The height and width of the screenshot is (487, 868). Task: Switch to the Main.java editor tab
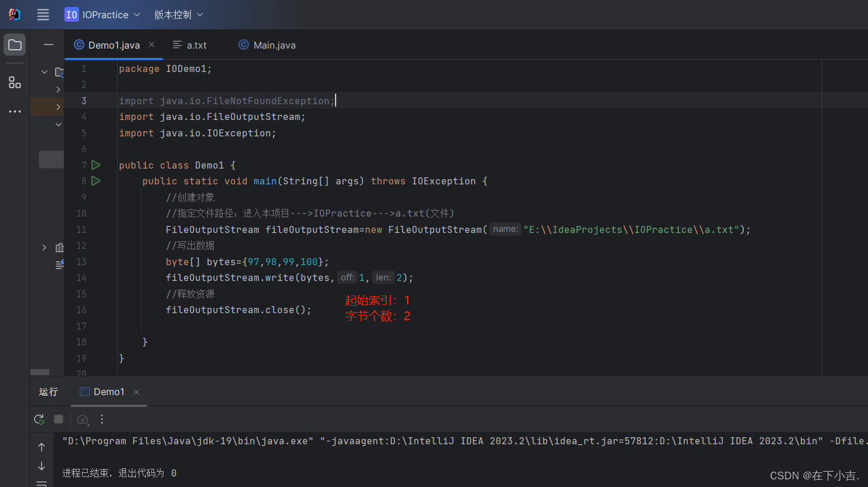tap(267, 45)
